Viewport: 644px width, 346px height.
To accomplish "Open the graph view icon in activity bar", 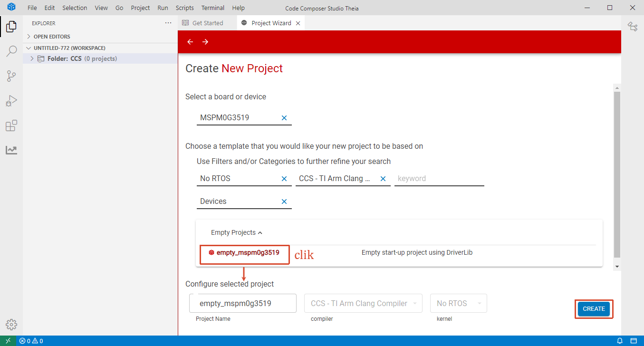I will click(11, 150).
